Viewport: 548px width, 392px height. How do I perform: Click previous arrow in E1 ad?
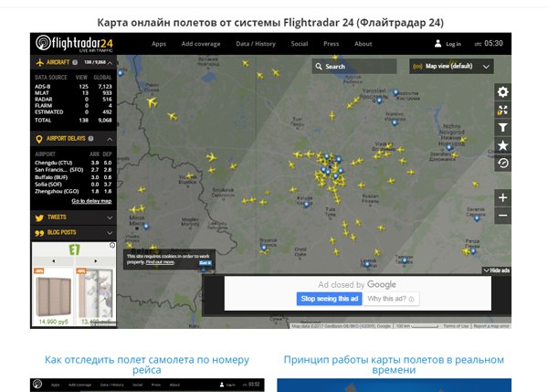pos(54,260)
